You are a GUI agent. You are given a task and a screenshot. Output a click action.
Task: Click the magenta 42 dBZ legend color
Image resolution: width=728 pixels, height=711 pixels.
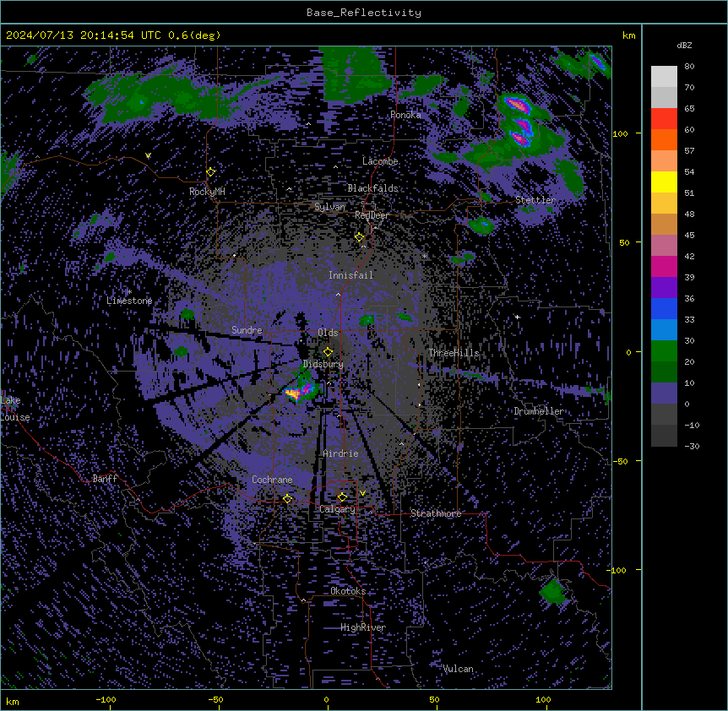pyautogui.click(x=664, y=266)
